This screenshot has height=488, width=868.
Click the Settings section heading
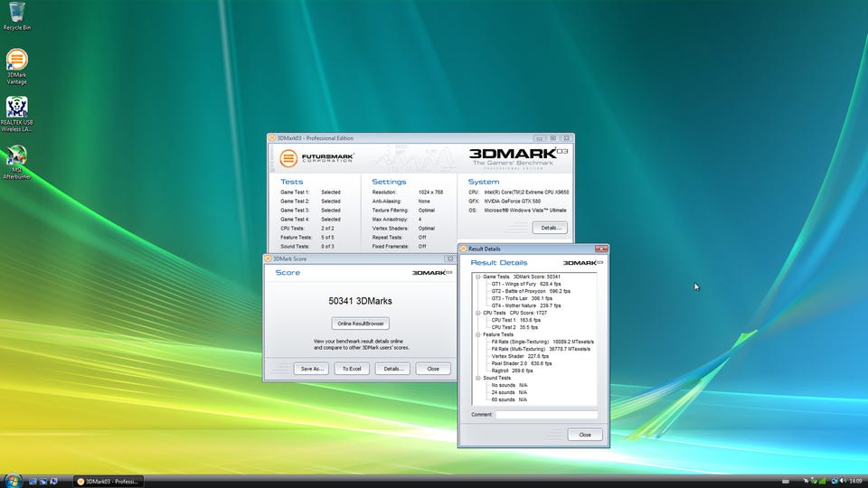point(389,182)
